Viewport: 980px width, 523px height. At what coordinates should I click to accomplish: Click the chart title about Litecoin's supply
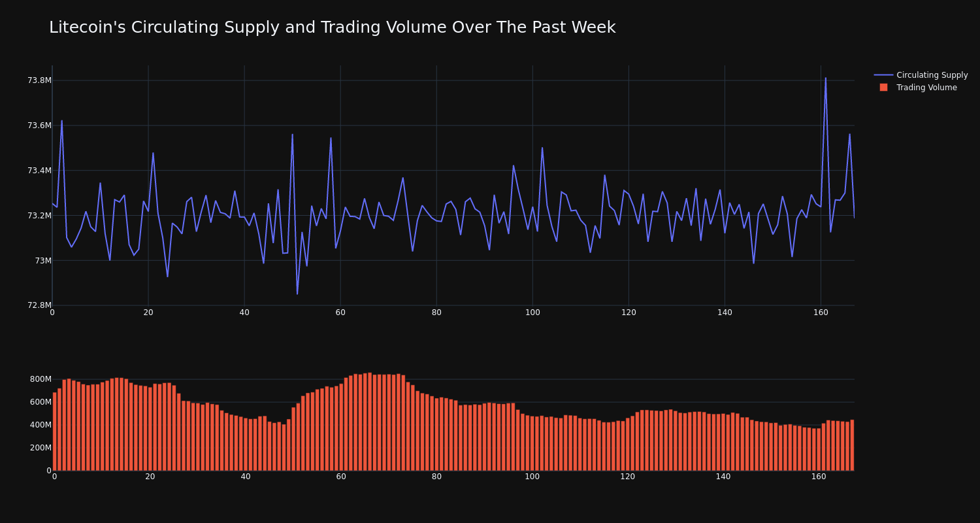[x=332, y=27]
